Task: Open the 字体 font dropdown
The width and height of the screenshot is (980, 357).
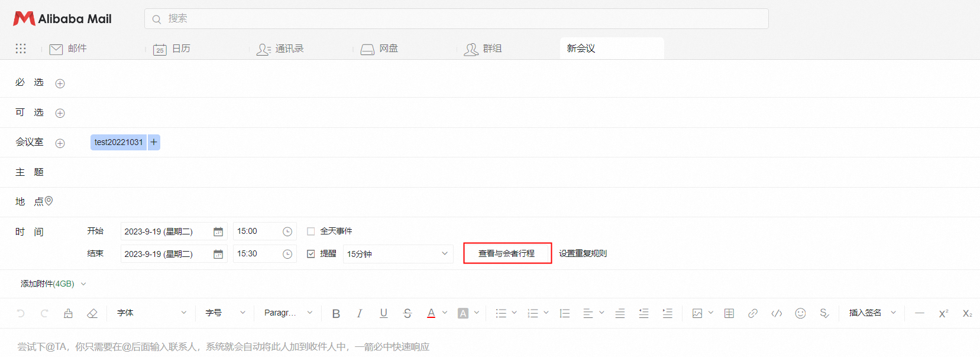Action: tap(151, 313)
